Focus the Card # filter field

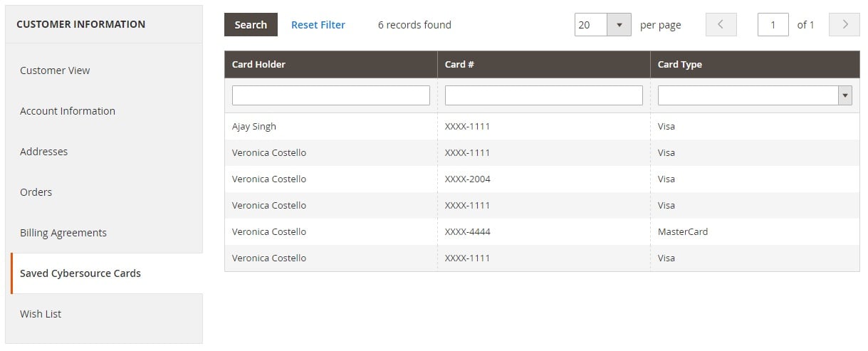[x=544, y=95]
